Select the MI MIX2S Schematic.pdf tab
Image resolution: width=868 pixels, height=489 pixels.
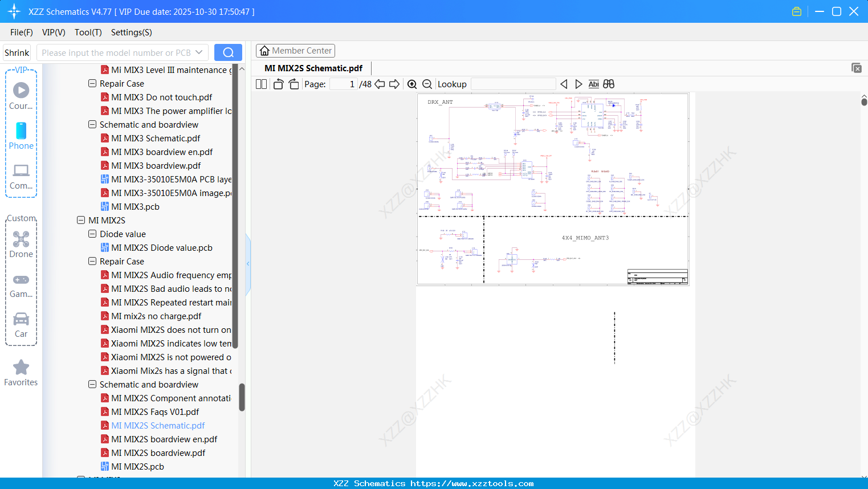coord(313,68)
